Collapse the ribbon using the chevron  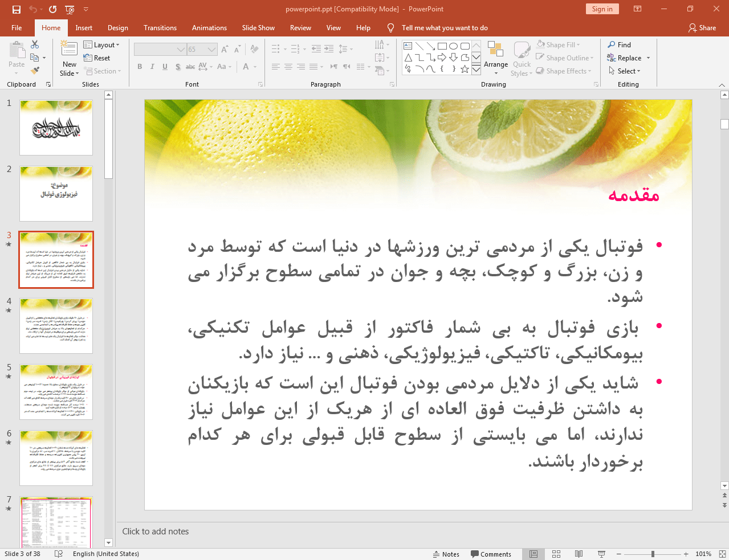pyautogui.click(x=722, y=84)
